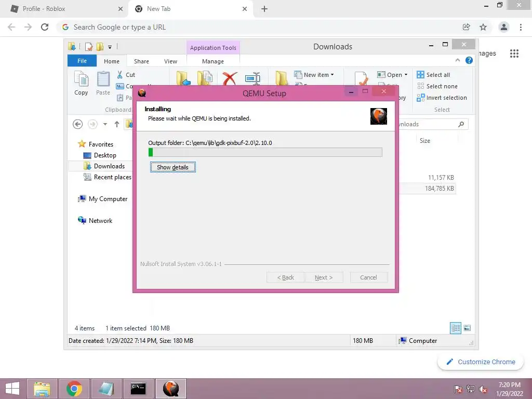Click the Next button in QEMU Setup
Viewport: 532px width, 399px height.
324,277
